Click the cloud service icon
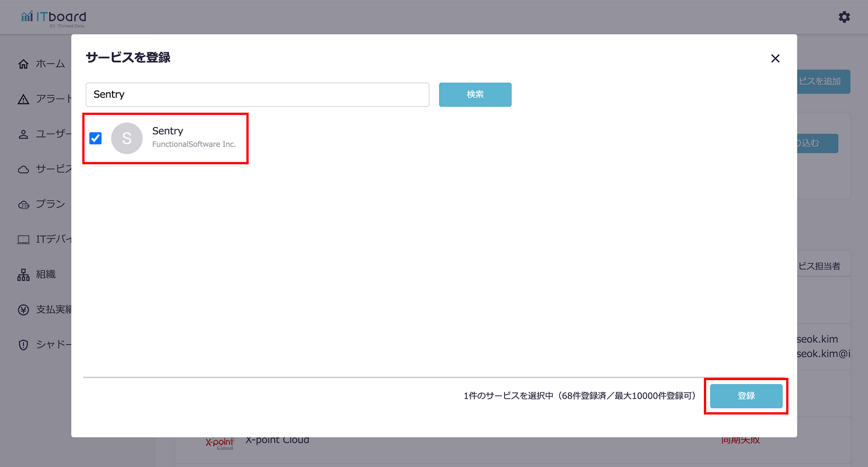868x467 pixels. (x=24, y=170)
